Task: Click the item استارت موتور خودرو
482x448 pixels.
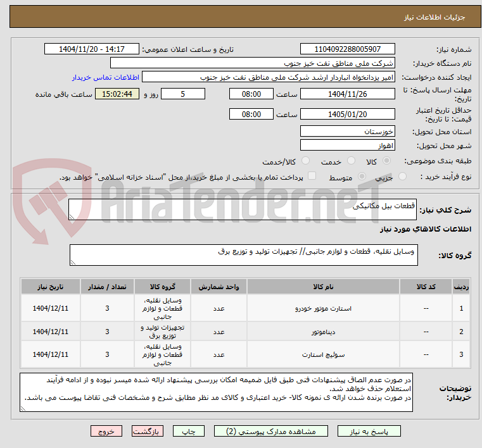Action: click(x=323, y=309)
